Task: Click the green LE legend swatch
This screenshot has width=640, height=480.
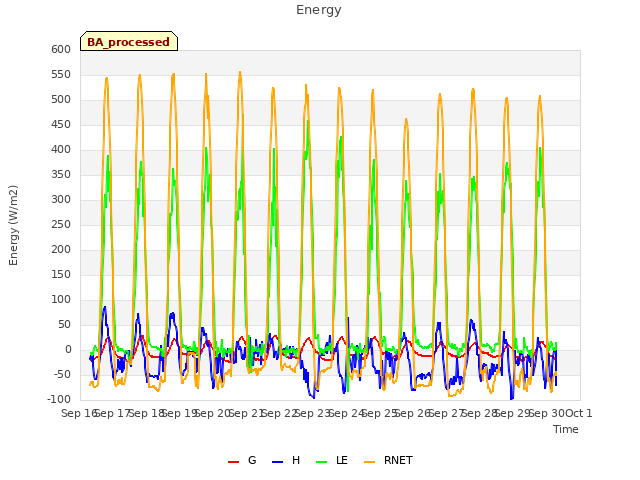Action: pyautogui.click(x=322, y=462)
